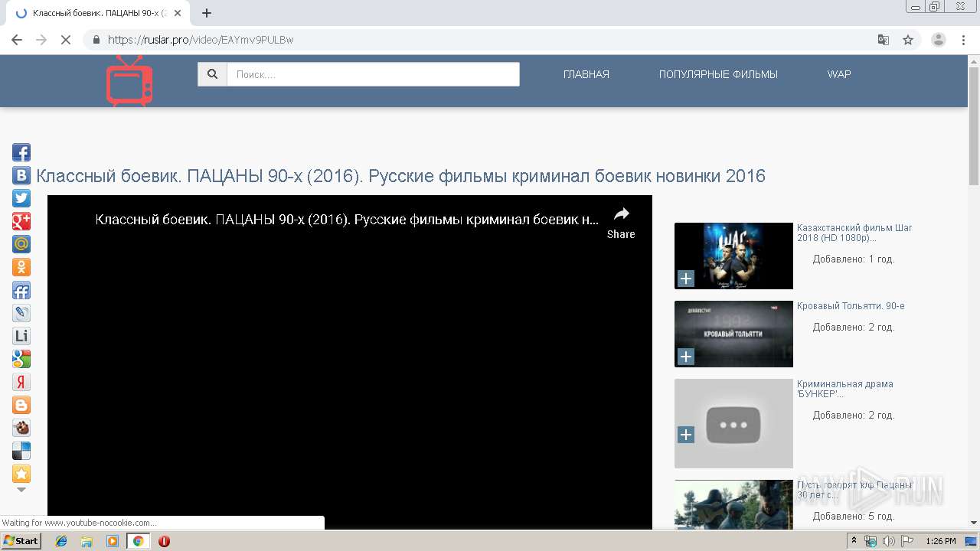980x551 pixels.
Task: Add Криминальная драма БУНКЕР plus icon
Action: (686, 435)
